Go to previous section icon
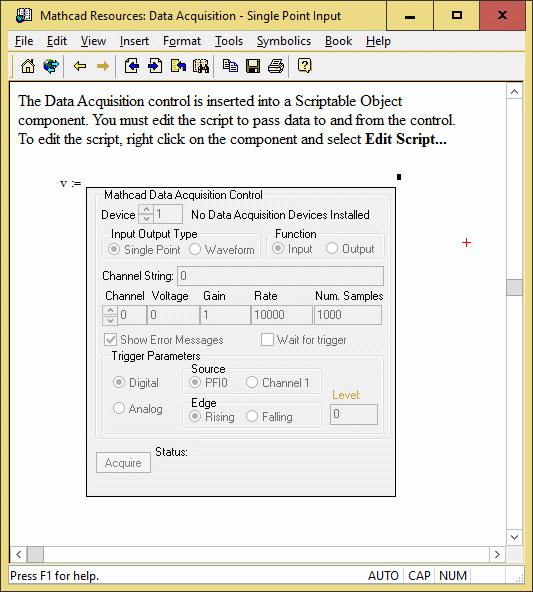Viewport: 533px width, 592px height. coord(131,66)
